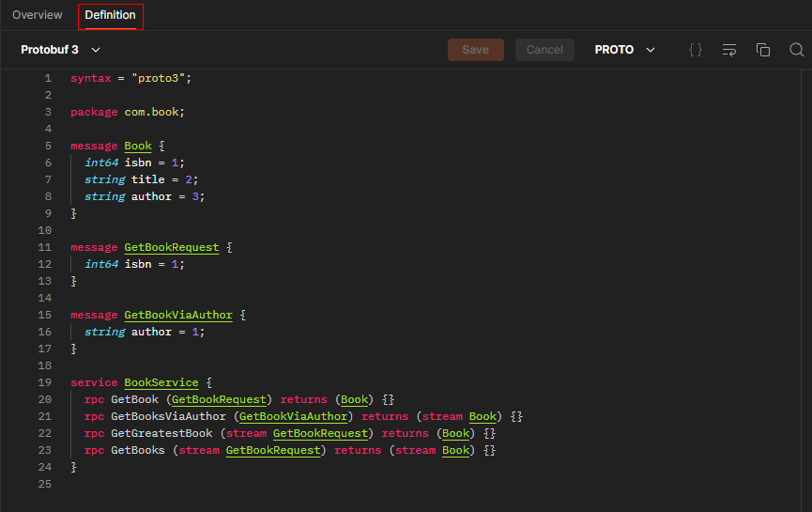Click the message name Book on line 5
This screenshot has width=812, height=512.
click(138, 146)
